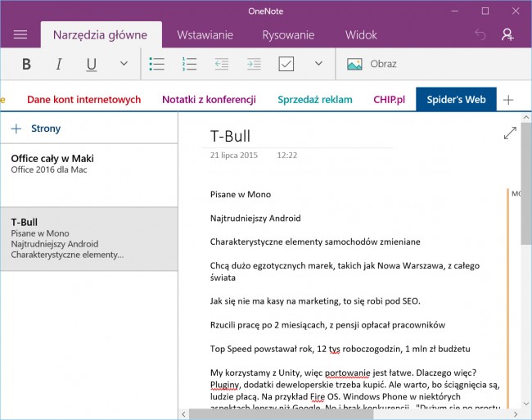Open the Rysowanie tab
The image size is (532, 420).
click(x=288, y=35)
